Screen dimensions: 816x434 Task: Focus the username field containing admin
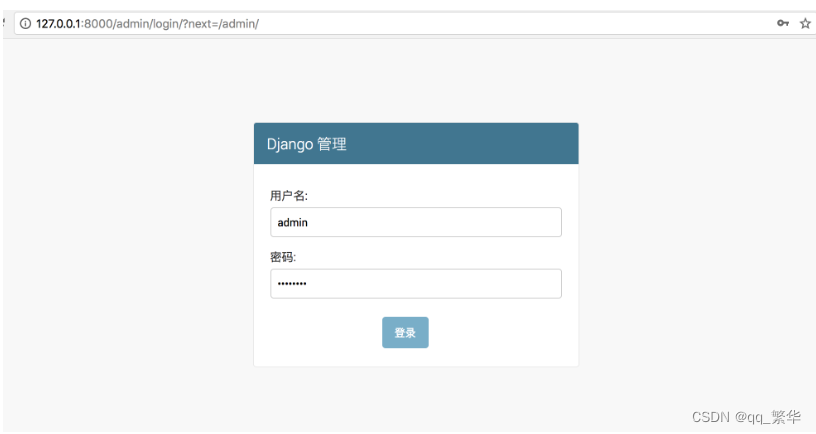(x=416, y=222)
